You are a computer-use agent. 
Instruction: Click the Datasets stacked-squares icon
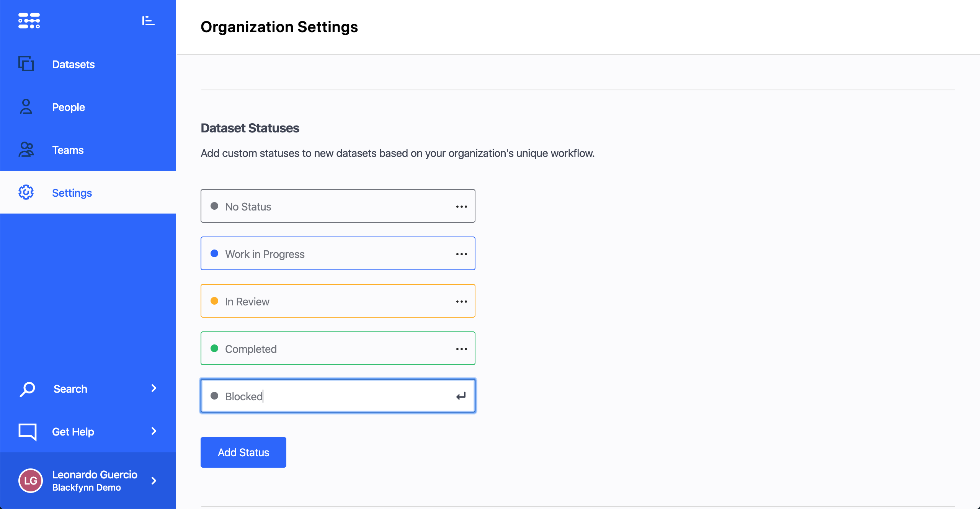(x=26, y=64)
